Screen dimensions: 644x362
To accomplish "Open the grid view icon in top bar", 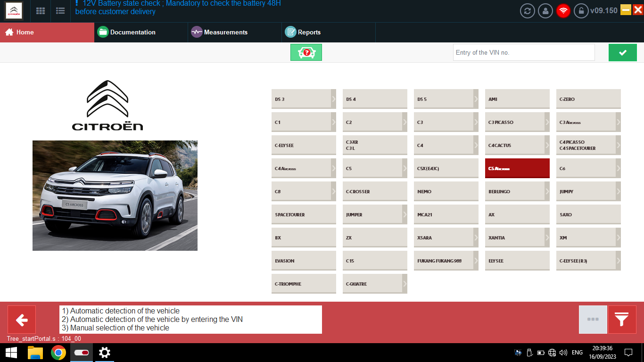I will [x=41, y=10].
